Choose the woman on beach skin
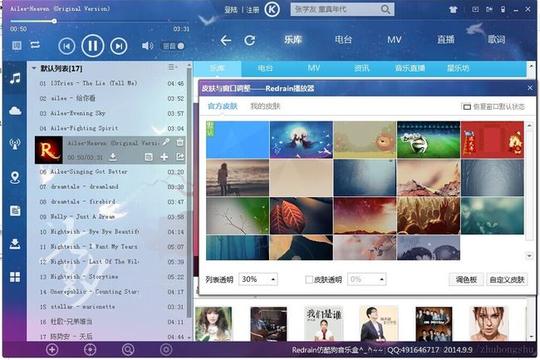The width and height of the screenshot is (540, 360). point(238,177)
